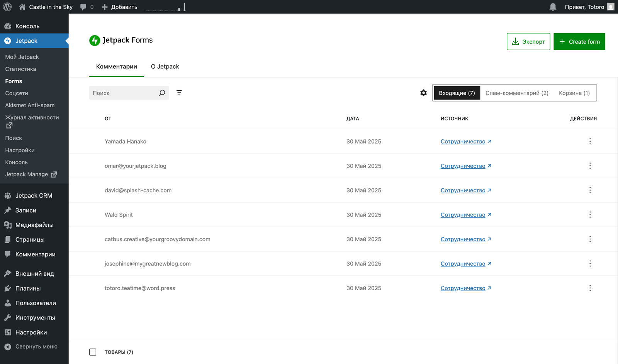
Task: Switch to the О Jetpack tab
Action: (x=165, y=66)
